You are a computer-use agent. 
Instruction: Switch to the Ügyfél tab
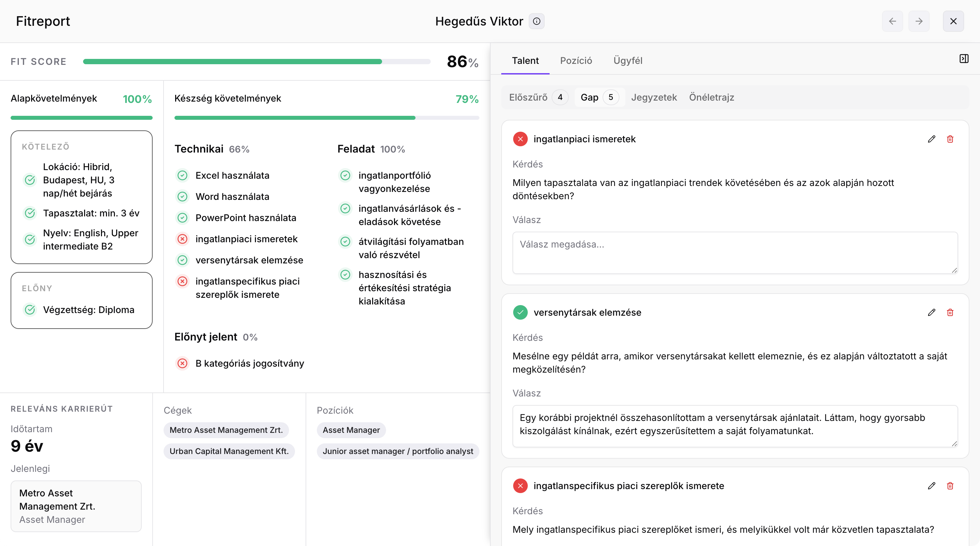tap(628, 61)
